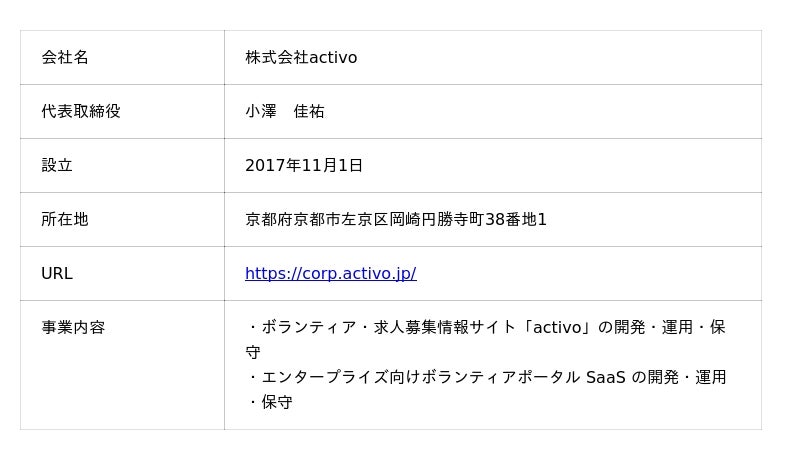Select the founding date 2017年11月1日
Image resolution: width=800 pixels, height=460 pixels.
coord(304,165)
